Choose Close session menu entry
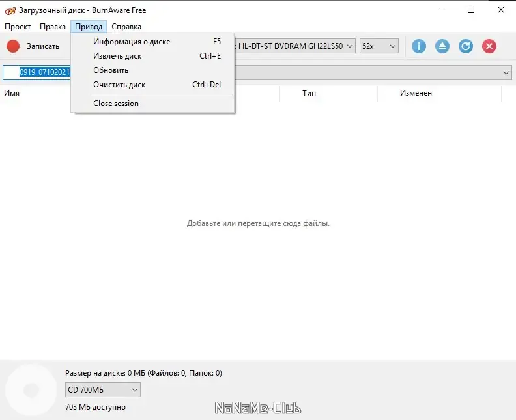Image resolution: width=516 pixels, height=420 pixels. [152, 104]
